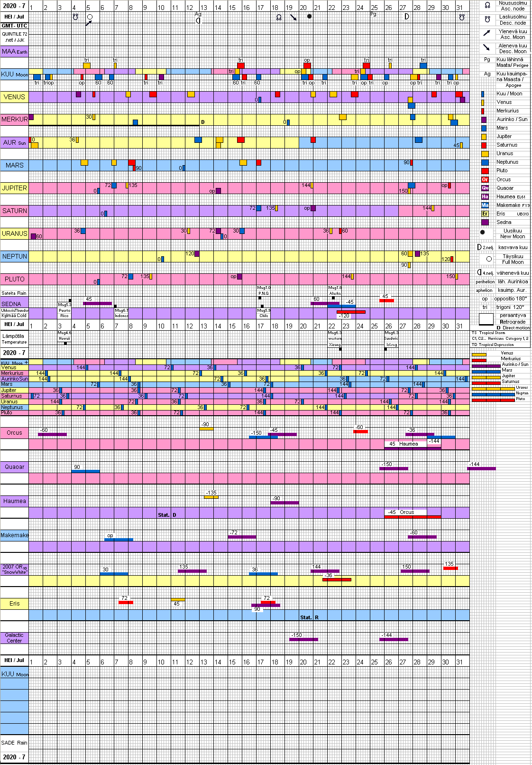The height and width of the screenshot is (765, 532).
Task: Select the MAA Earth row label
Action: tap(14, 51)
